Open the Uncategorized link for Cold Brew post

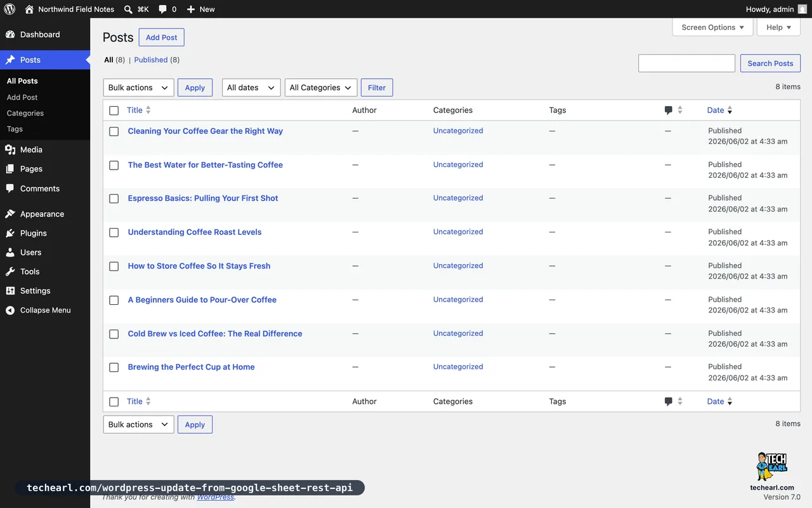(x=458, y=333)
